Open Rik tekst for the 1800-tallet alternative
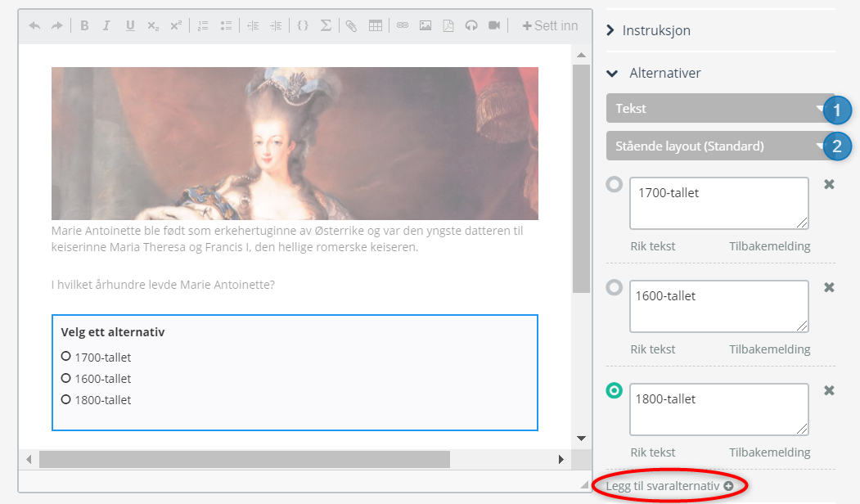Viewport: 860px width, 504px height. pyautogui.click(x=653, y=452)
